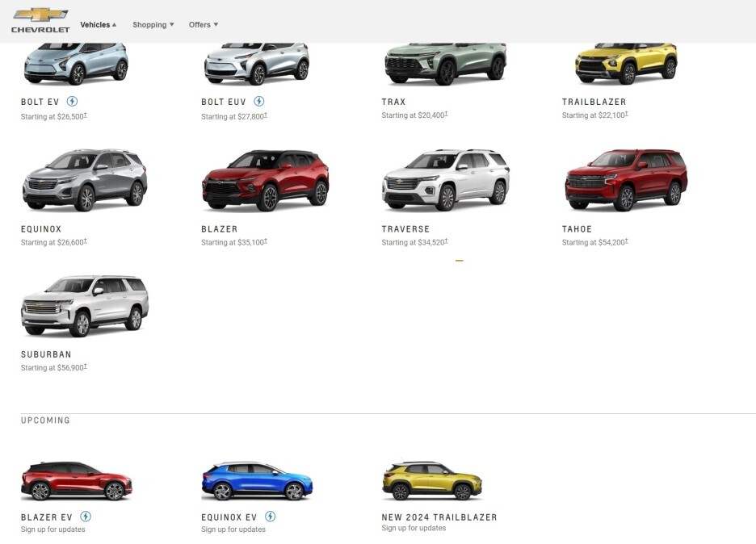
Task: Select the white Suburban car image
Action: (85, 305)
